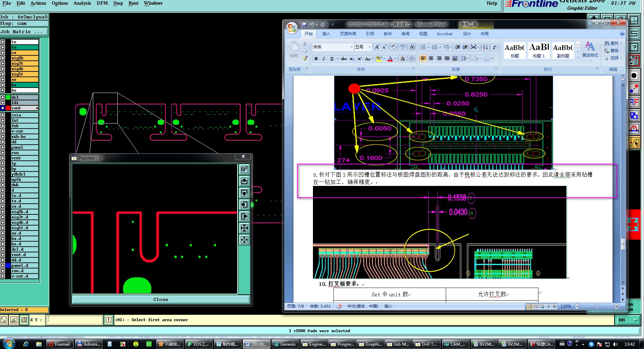Click the sort A-Z icon in Word

point(485,47)
